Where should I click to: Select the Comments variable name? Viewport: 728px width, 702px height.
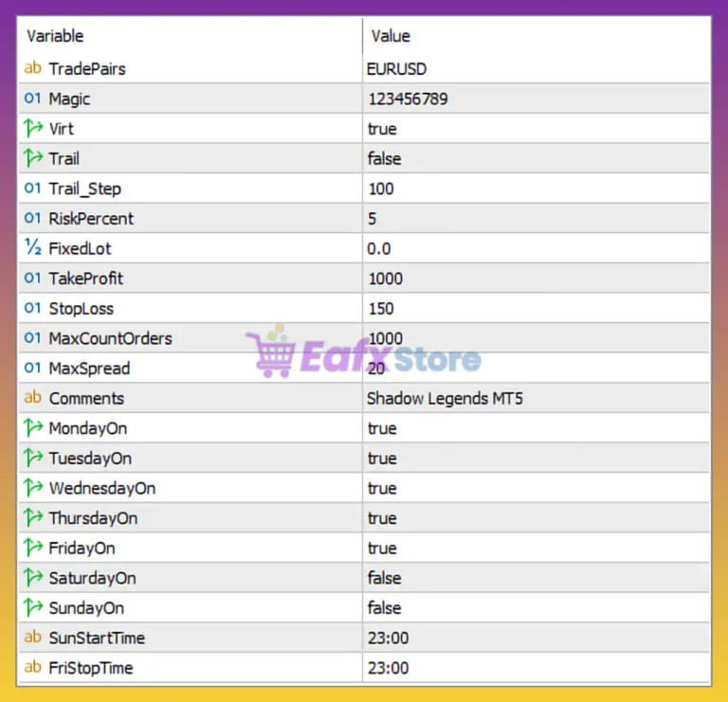point(87,398)
